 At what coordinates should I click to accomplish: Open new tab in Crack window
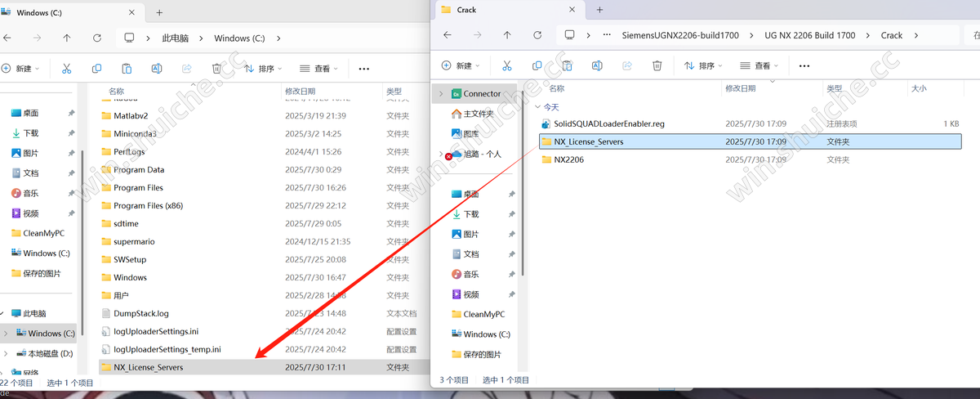(x=599, y=10)
